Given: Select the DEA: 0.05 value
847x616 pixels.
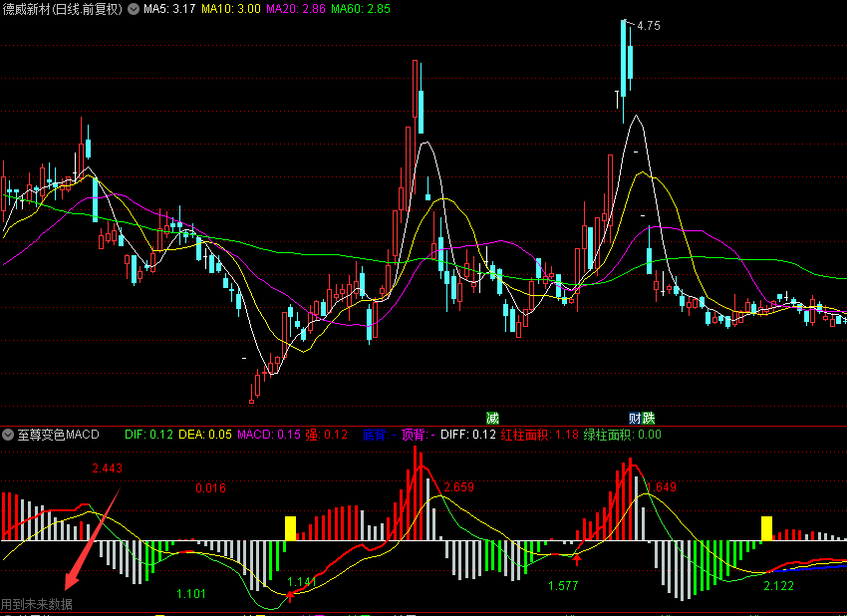Looking at the screenshot, I should coord(205,435).
